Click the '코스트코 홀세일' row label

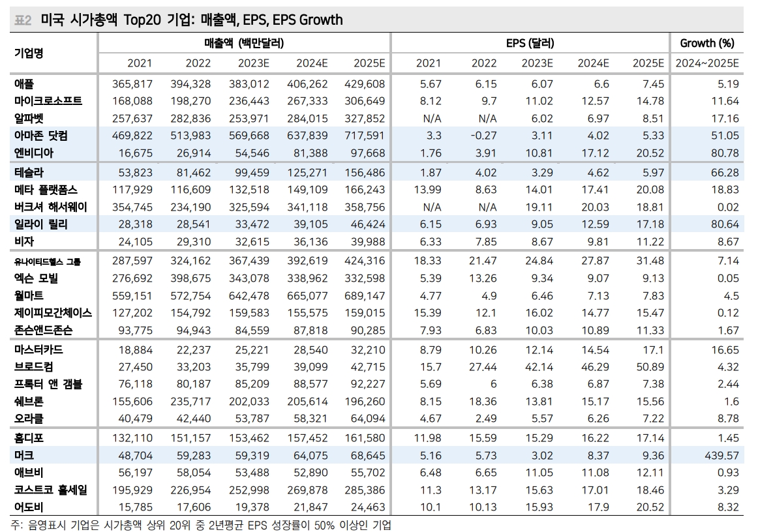(51, 490)
